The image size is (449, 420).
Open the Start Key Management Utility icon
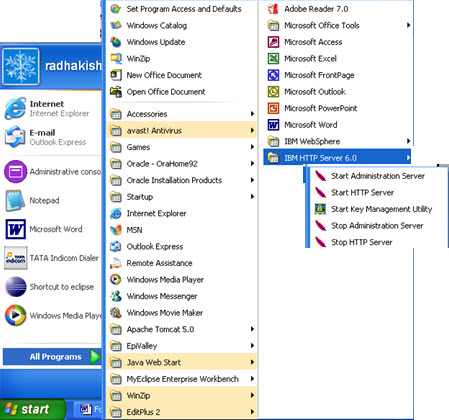click(x=320, y=209)
